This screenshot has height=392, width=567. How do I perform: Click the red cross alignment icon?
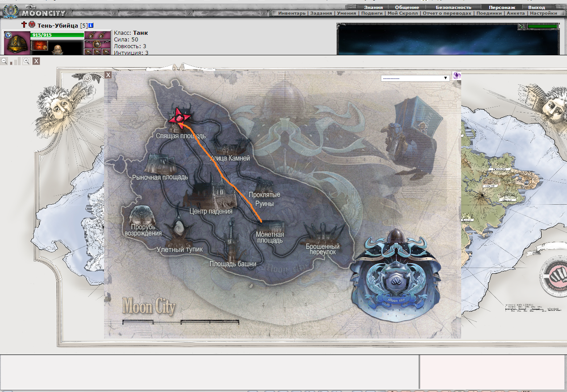(24, 25)
